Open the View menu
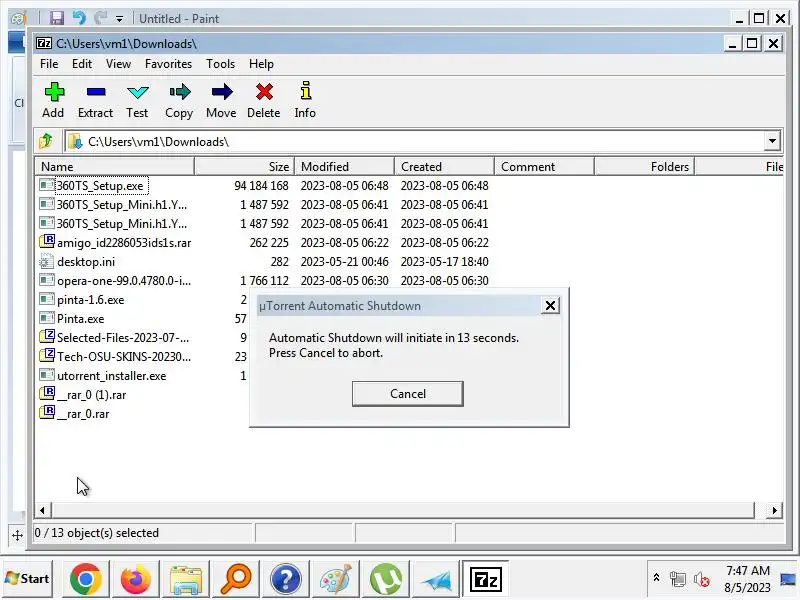Image resolution: width=800 pixels, height=600 pixels. [118, 64]
